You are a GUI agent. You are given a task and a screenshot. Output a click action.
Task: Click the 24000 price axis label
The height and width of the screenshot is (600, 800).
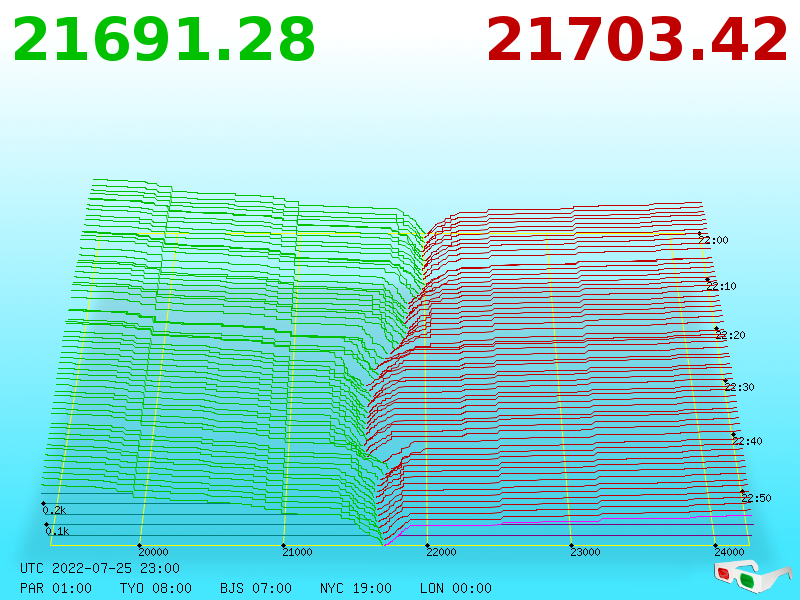point(729,552)
